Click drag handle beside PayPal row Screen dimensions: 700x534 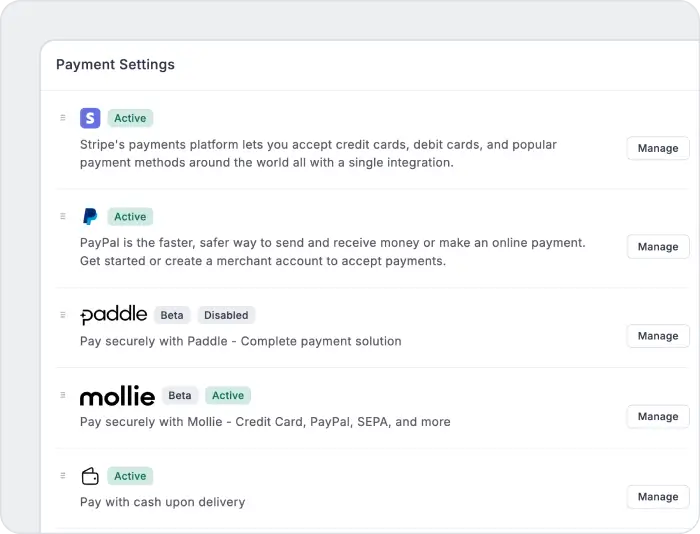(x=63, y=216)
